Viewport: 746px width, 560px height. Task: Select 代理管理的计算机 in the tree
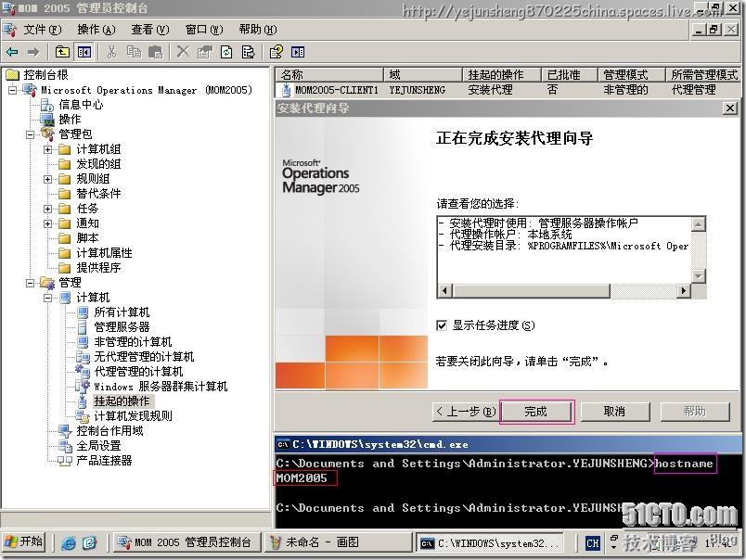[x=138, y=371]
